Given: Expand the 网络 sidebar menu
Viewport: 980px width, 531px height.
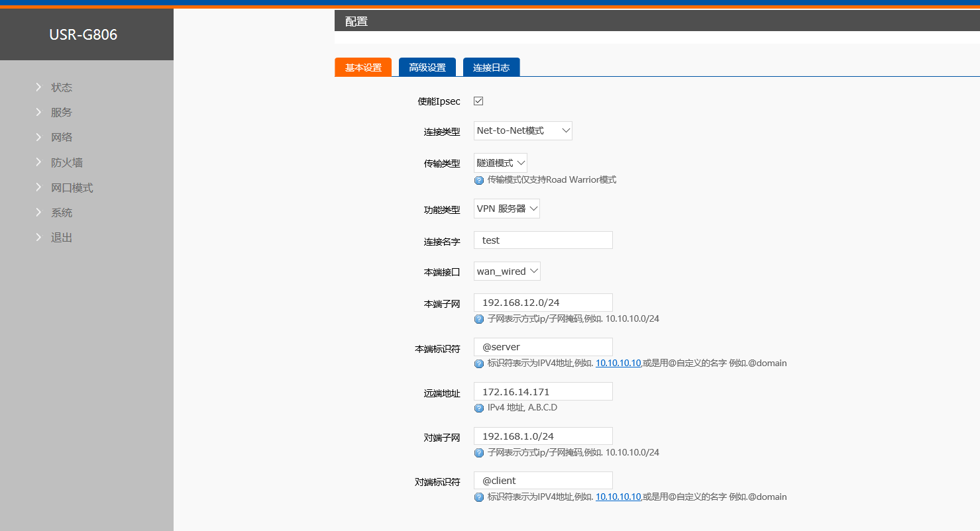Looking at the screenshot, I should point(62,138).
